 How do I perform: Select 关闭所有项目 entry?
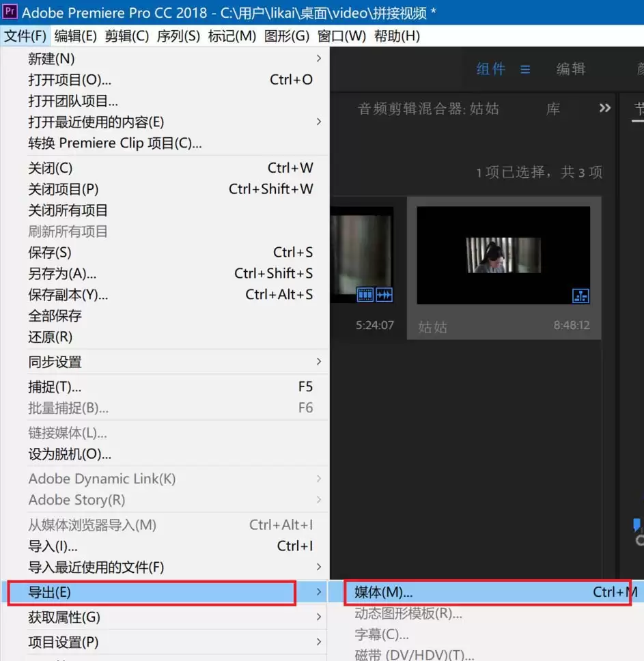point(165,210)
